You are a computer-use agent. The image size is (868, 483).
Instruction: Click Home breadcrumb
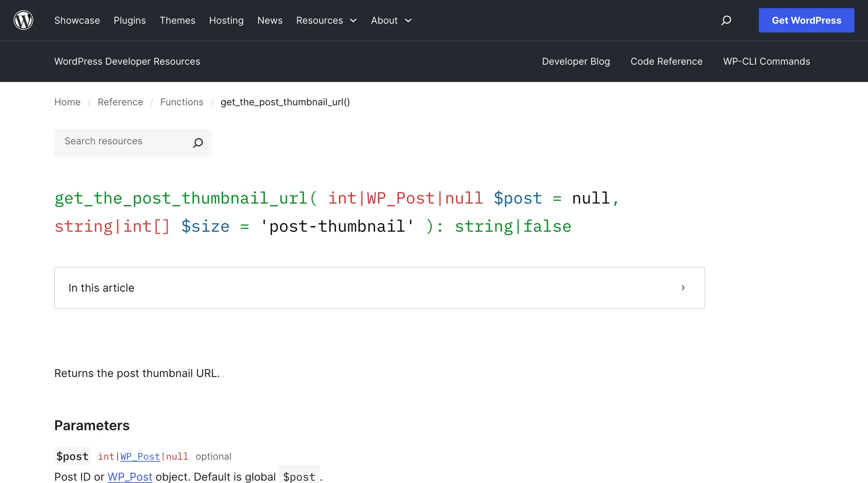tap(67, 102)
